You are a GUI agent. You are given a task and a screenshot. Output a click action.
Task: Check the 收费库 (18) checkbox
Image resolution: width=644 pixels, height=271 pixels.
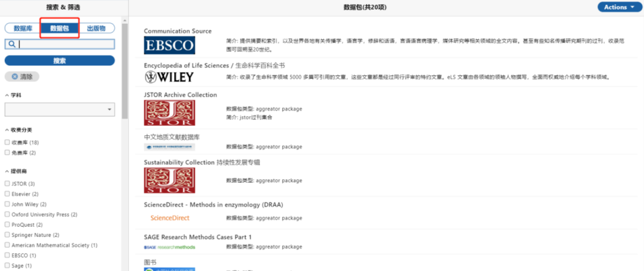click(7, 142)
